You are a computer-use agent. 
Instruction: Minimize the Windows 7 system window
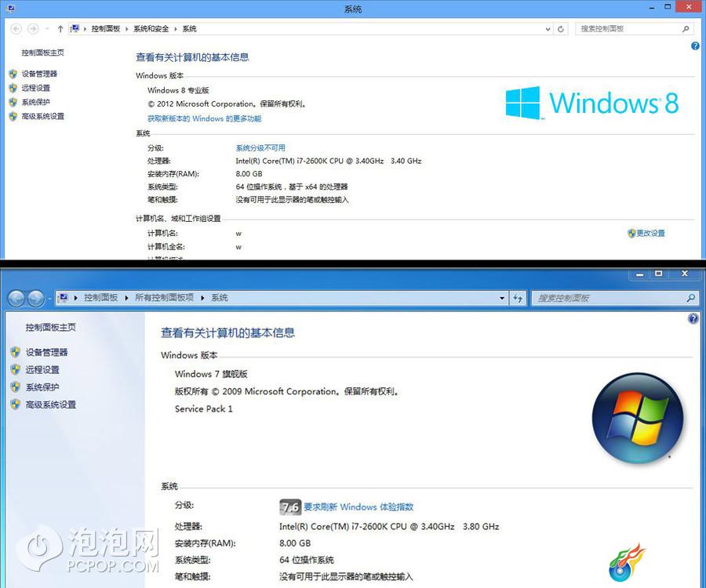[639, 274]
